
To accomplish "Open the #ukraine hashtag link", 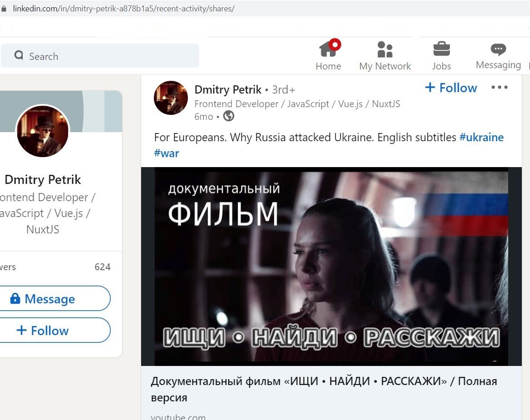I will (x=481, y=137).
